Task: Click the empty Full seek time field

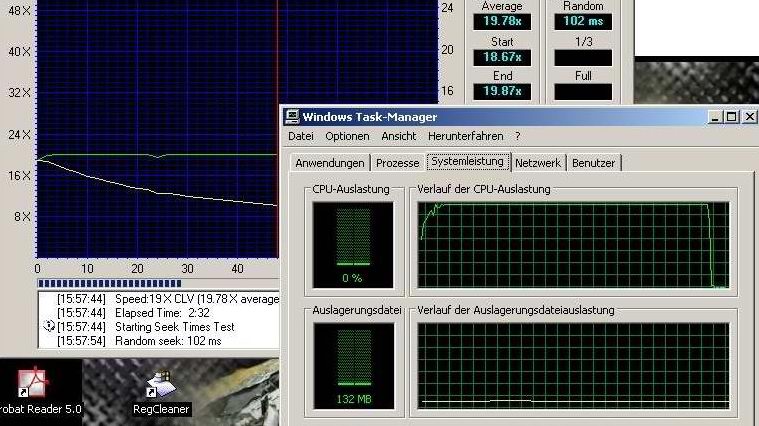Action: [x=583, y=91]
